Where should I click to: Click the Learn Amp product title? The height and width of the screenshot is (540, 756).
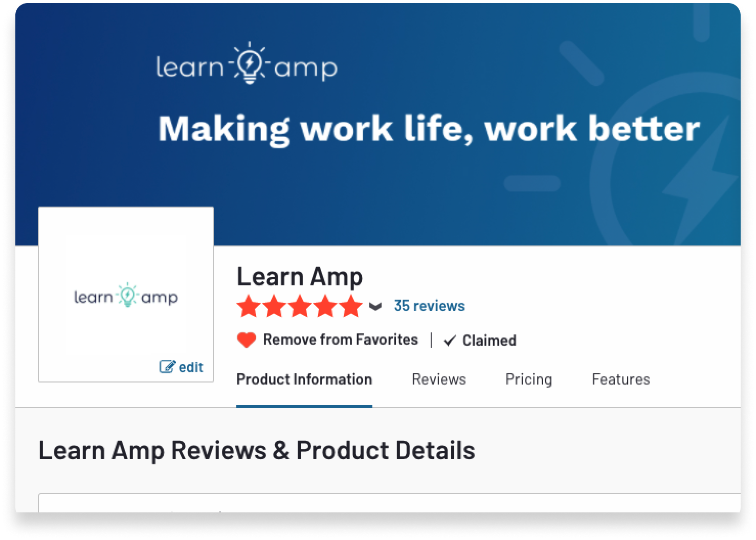point(300,277)
